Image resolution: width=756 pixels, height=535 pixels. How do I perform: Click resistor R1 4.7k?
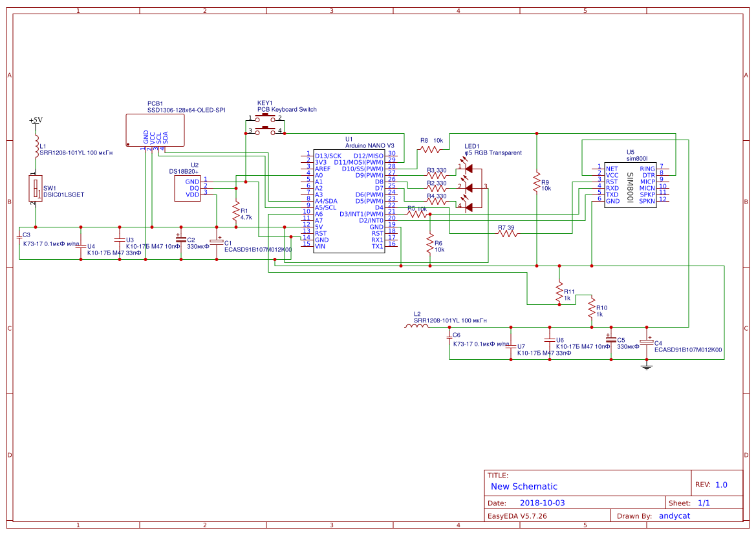coord(236,210)
